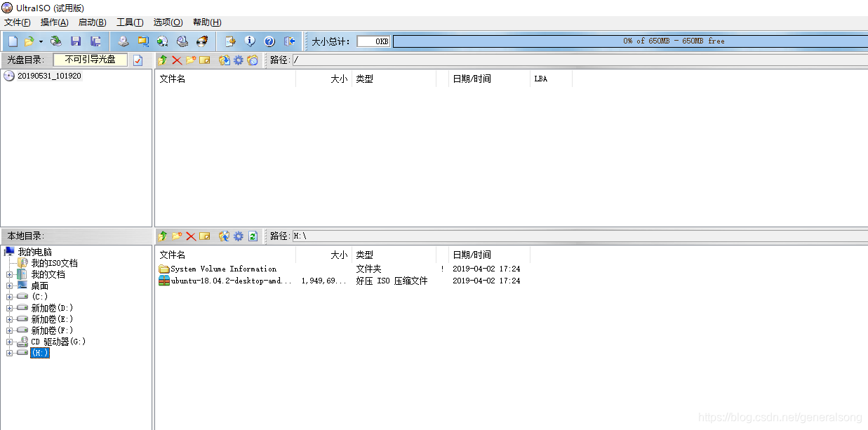The image size is (868, 430).
Task: Sort disc image pane by 文件名 column
Action: [x=225, y=79]
